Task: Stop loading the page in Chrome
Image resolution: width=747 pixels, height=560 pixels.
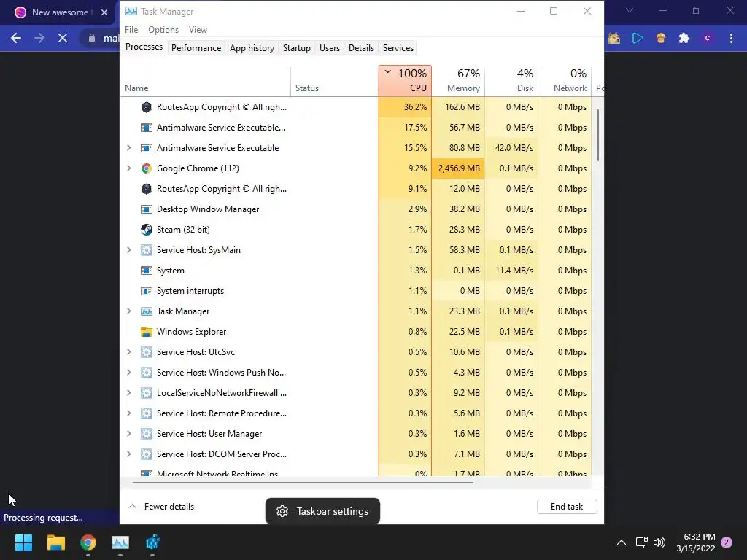Action: [x=63, y=38]
